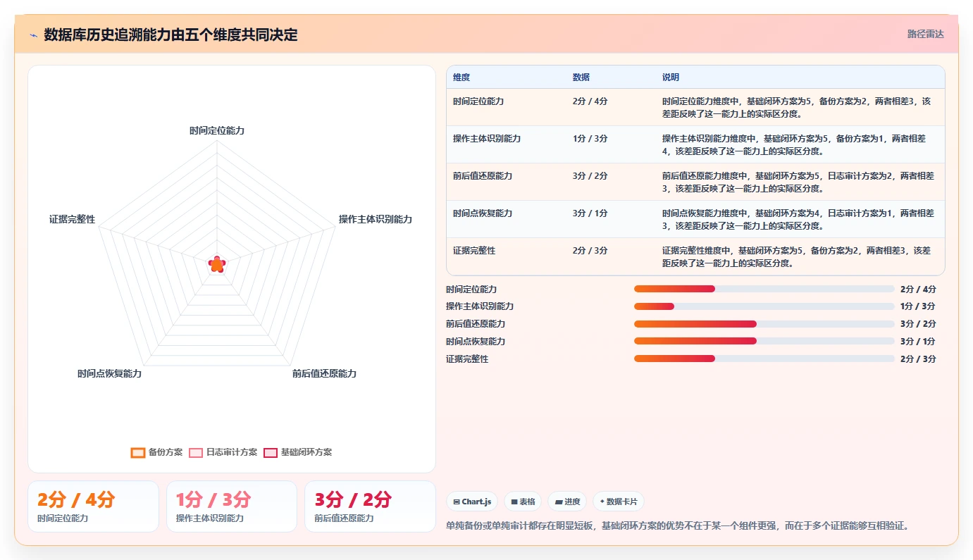Click the page title 数据库历史追溯能力由五个维度共同决定
Viewport: 973px width, 560px height.
171,35
